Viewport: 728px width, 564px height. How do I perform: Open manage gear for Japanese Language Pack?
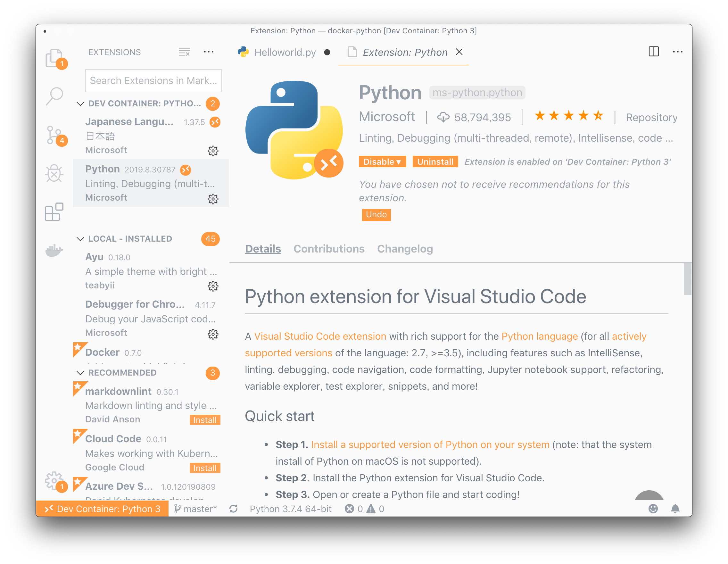(213, 151)
